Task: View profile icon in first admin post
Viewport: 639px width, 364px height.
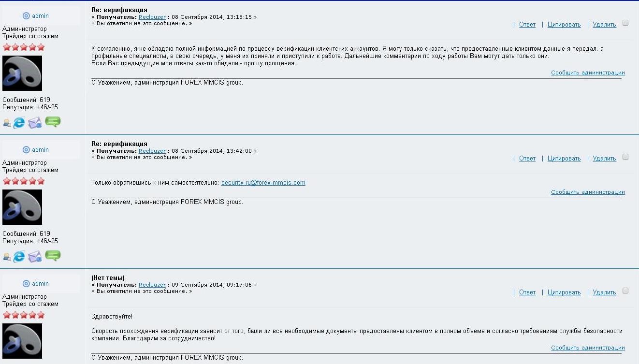Action: [7, 123]
